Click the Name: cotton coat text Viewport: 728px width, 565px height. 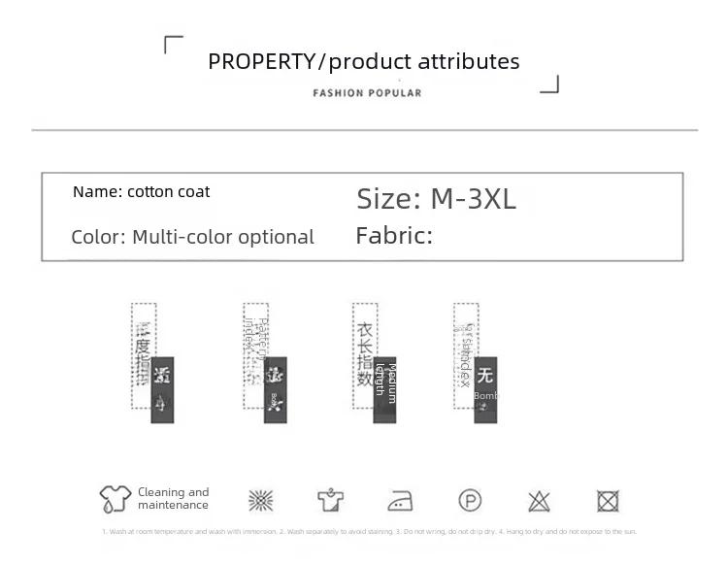[141, 192]
